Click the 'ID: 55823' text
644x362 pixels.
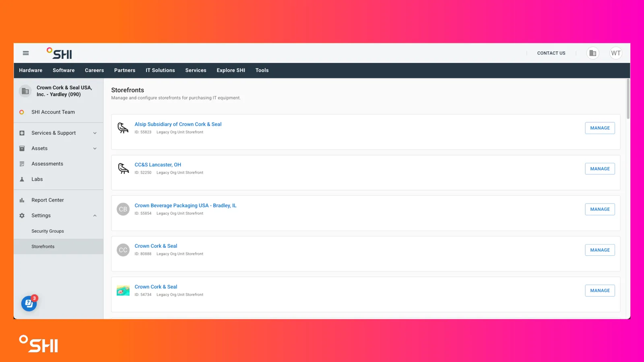click(x=143, y=132)
